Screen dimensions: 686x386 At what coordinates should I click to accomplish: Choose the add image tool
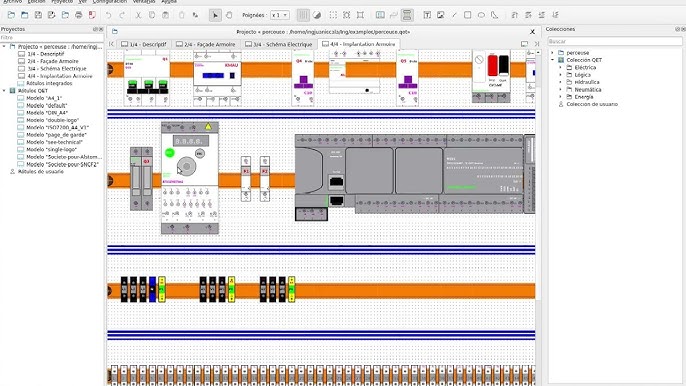click(x=441, y=15)
